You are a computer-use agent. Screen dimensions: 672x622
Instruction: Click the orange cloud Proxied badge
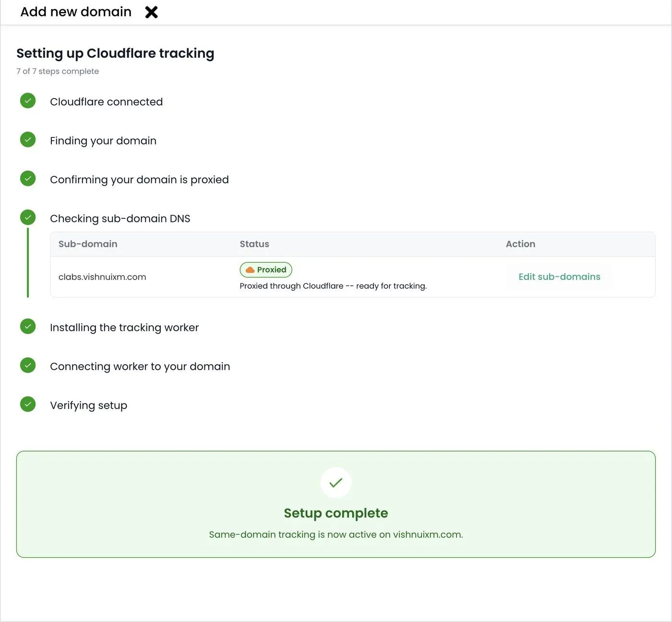pos(266,270)
